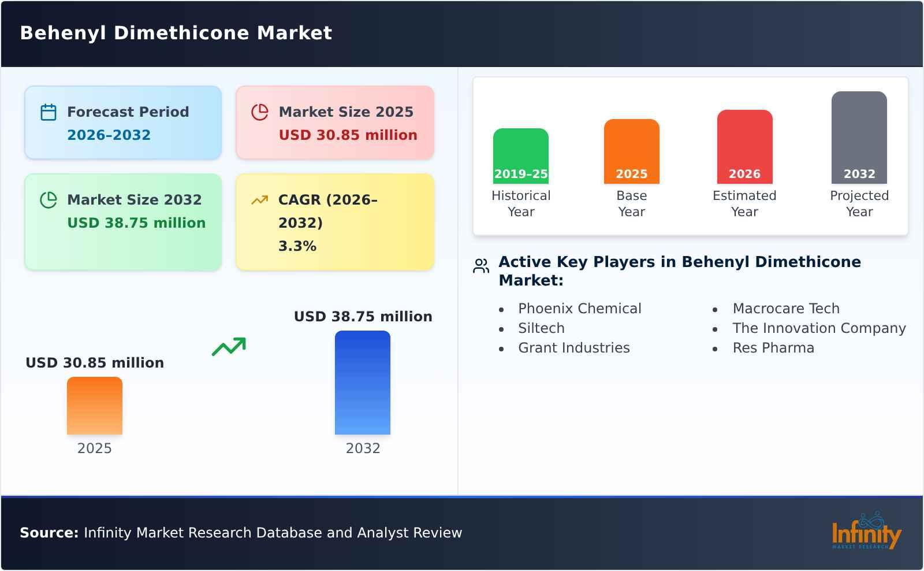Select the red 2026 Estimated Year bar

pyautogui.click(x=744, y=144)
